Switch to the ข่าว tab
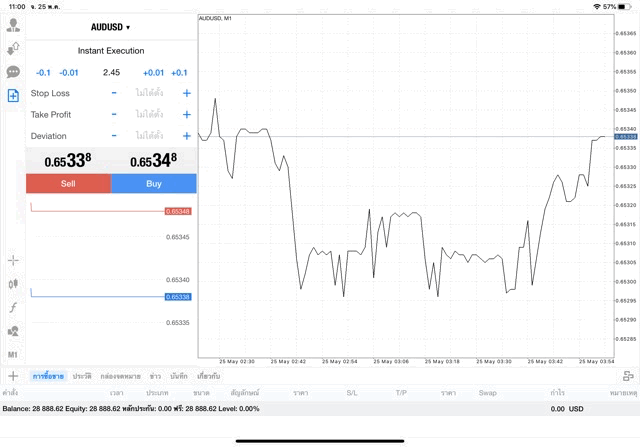The width and height of the screenshot is (640, 447). pos(155,376)
